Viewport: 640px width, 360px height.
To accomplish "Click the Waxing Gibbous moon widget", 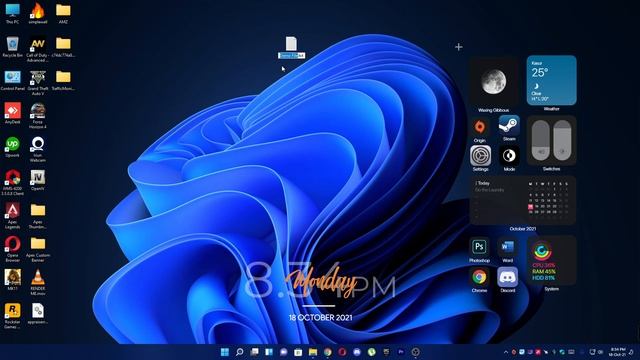I will click(x=494, y=82).
